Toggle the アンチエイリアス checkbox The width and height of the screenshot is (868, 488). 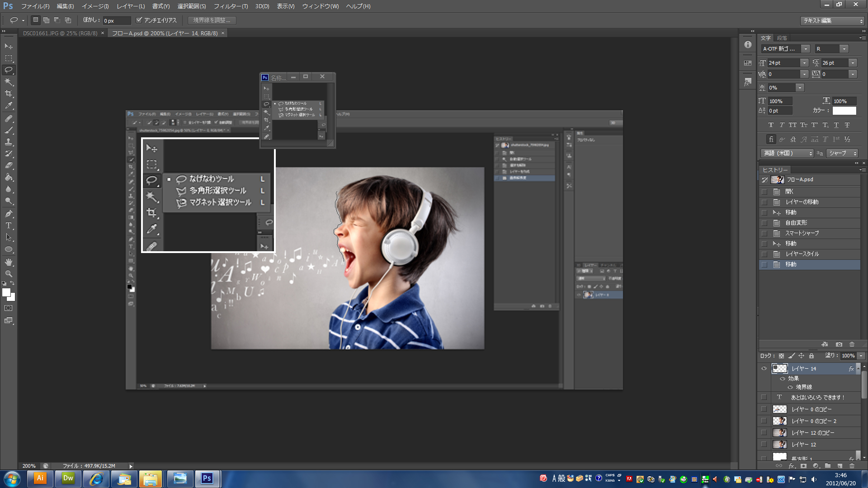click(139, 20)
